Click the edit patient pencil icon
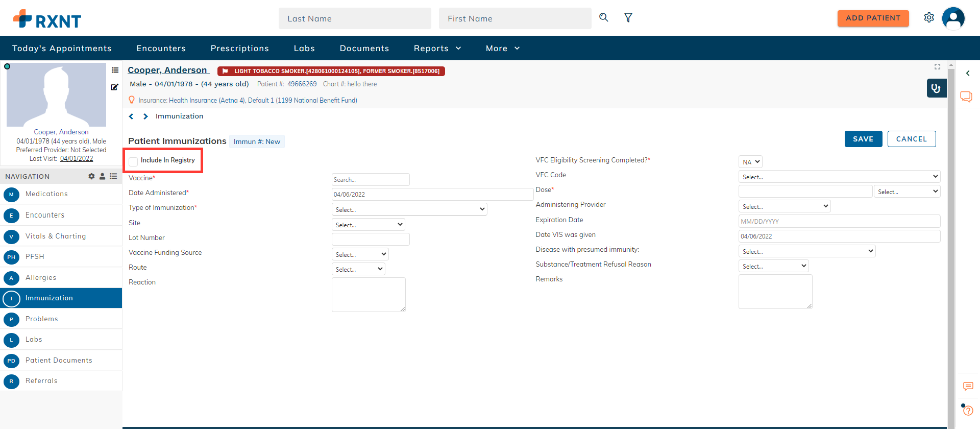The height and width of the screenshot is (429, 980). point(115,87)
